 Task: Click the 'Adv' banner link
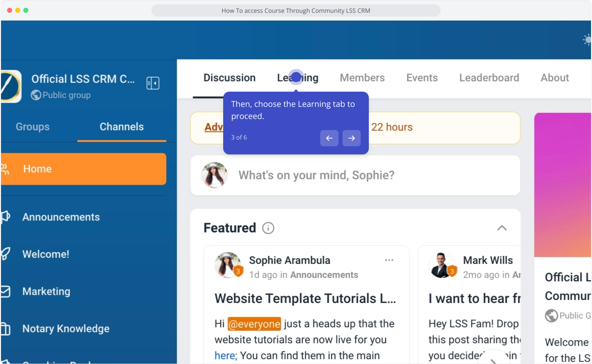(x=214, y=127)
